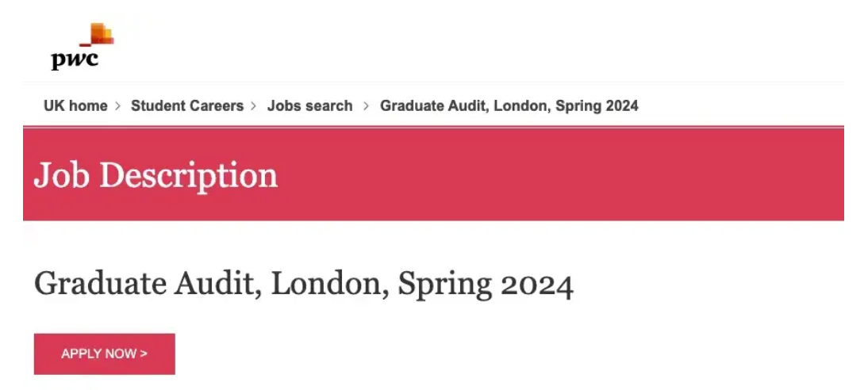Navigate to the Jobs search breadcrumb

pos(309,105)
